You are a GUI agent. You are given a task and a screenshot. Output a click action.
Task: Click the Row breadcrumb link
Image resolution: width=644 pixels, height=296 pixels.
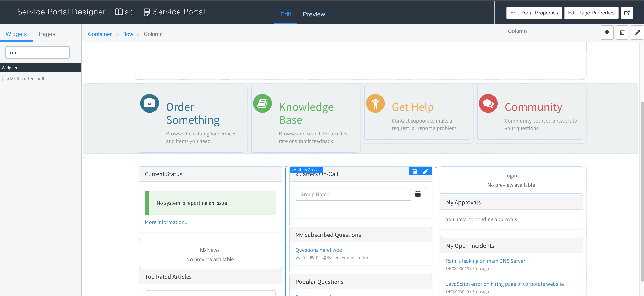[x=127, y=34]
